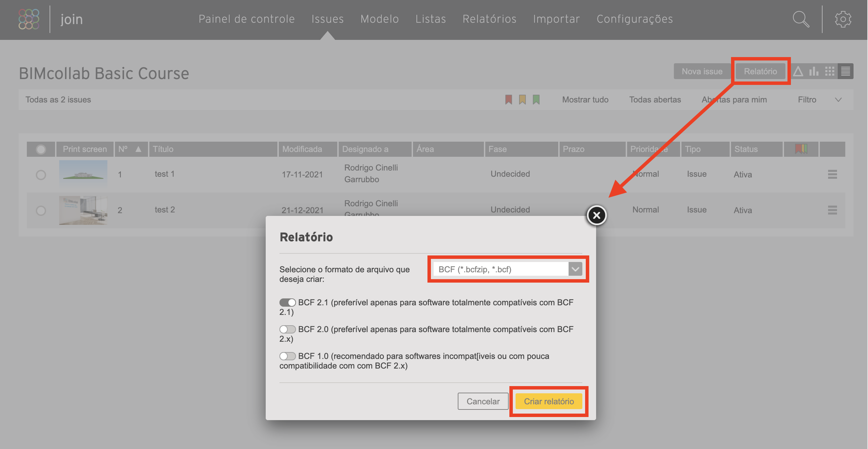Click Ativa status of test 1

[x=743, y=175]
